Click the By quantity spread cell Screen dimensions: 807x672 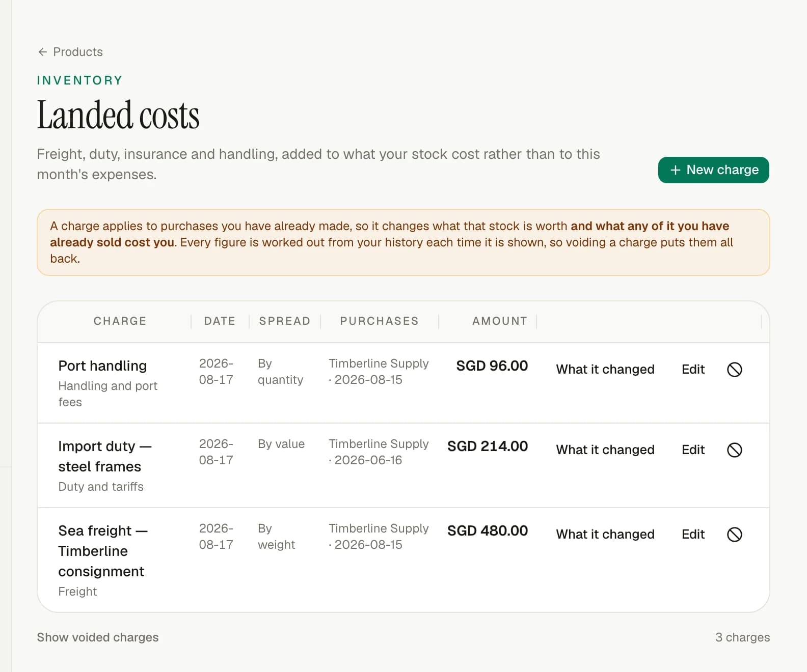coord(280,372)
